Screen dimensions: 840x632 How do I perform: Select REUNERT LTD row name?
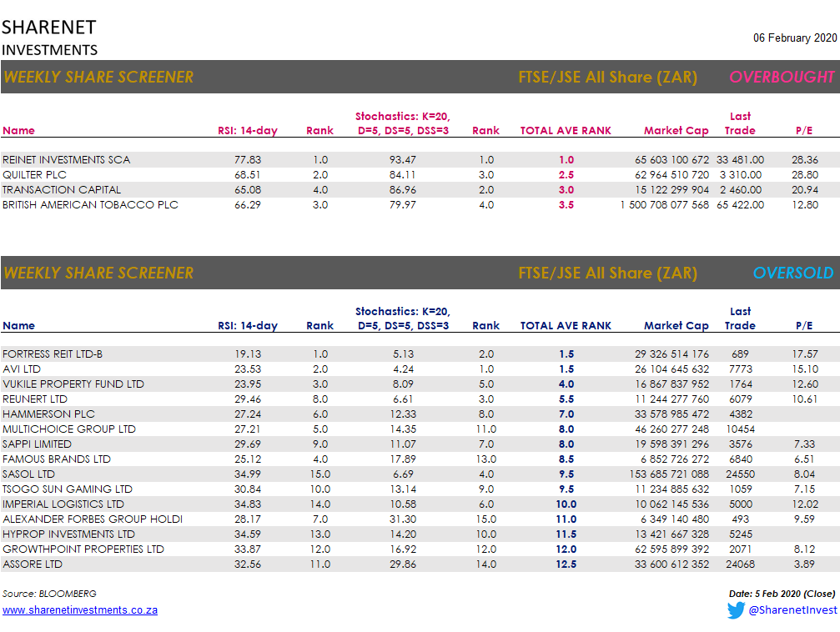click(x=35, y=399)
